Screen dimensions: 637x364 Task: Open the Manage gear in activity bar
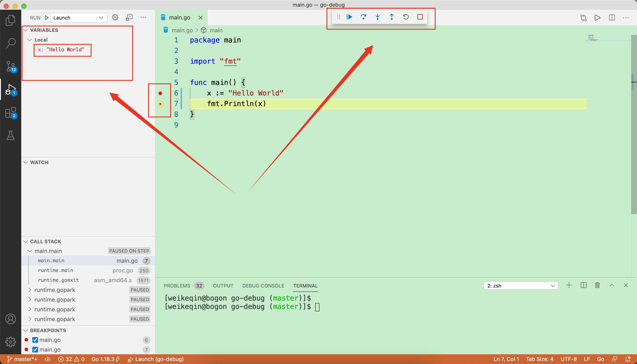10,342
